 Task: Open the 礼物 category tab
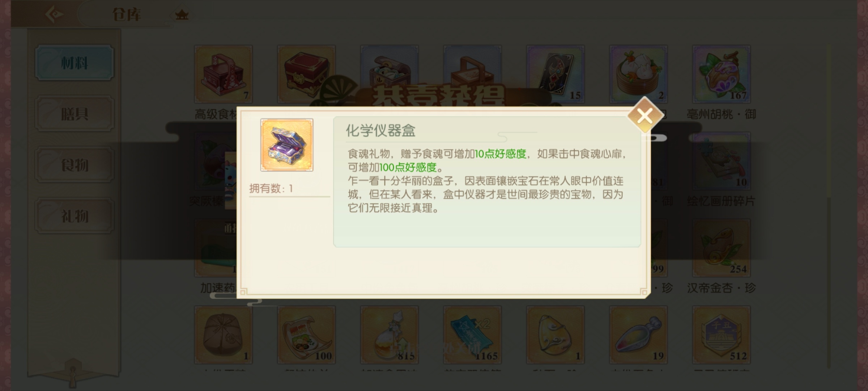75,216
